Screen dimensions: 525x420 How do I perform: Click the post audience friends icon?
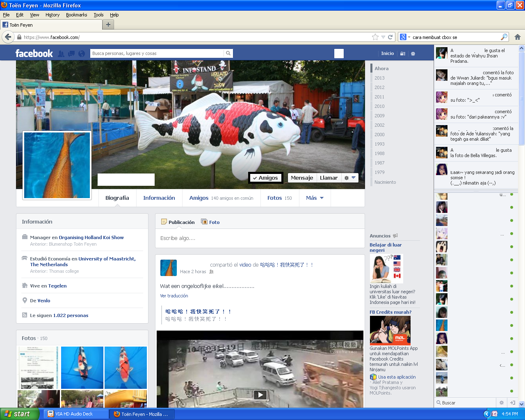(211, 272)
